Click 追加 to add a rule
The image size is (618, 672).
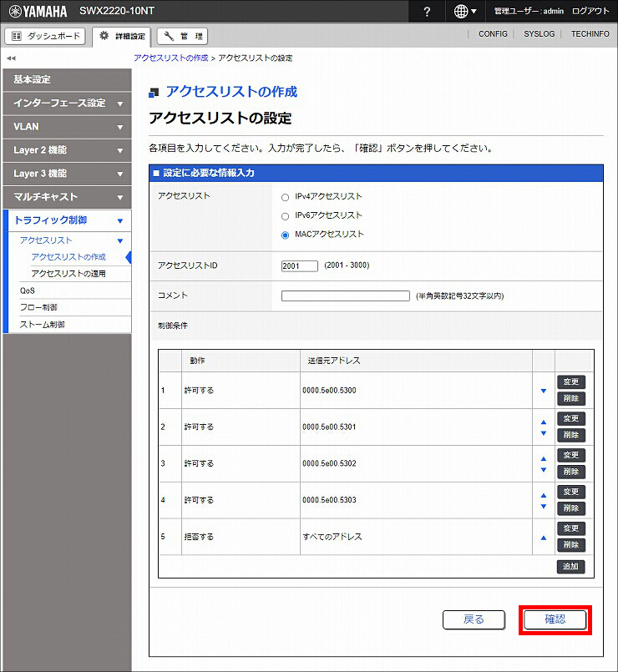coord(571,567)
